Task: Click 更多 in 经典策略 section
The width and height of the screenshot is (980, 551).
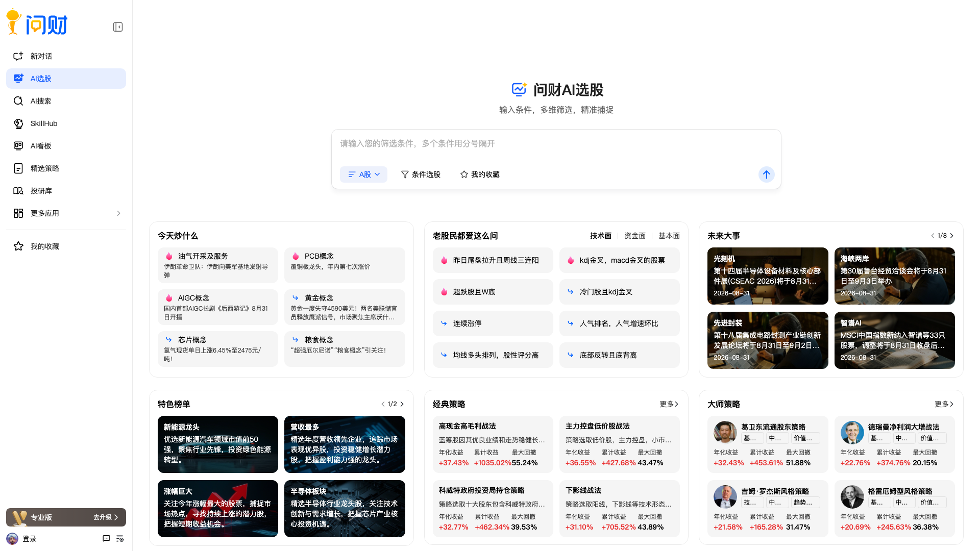Action: pyautogui.click(x=669, y=404)
